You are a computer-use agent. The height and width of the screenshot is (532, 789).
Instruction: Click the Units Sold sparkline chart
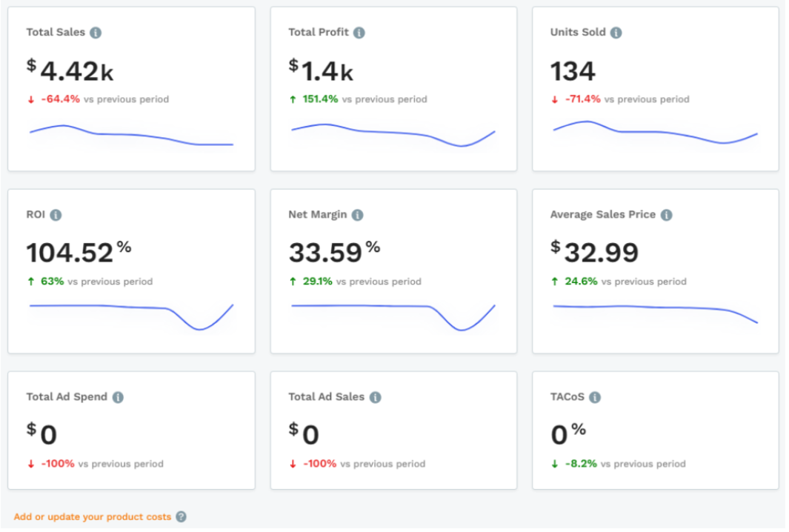pyautogui.click(x=656, y=133)
